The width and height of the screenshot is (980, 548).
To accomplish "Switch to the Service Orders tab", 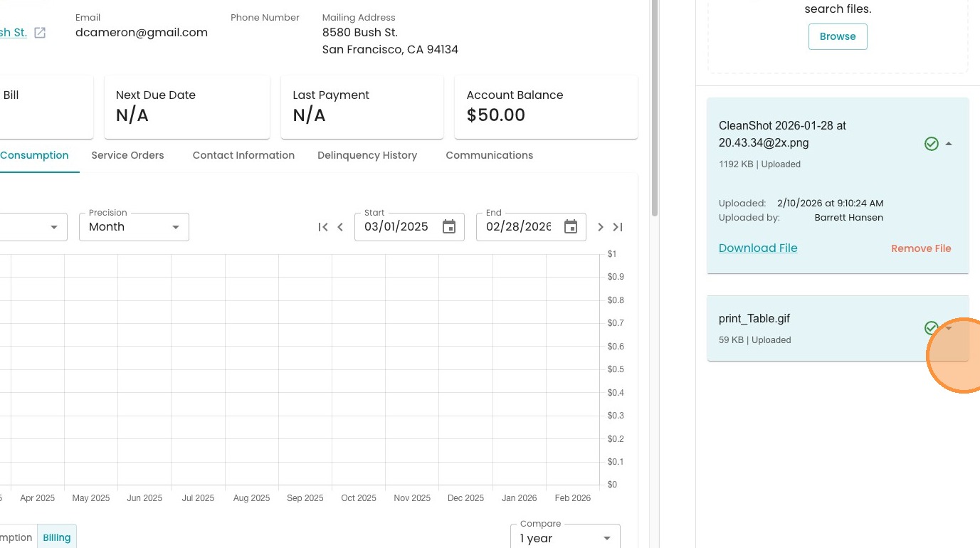I will pos(128,155).
